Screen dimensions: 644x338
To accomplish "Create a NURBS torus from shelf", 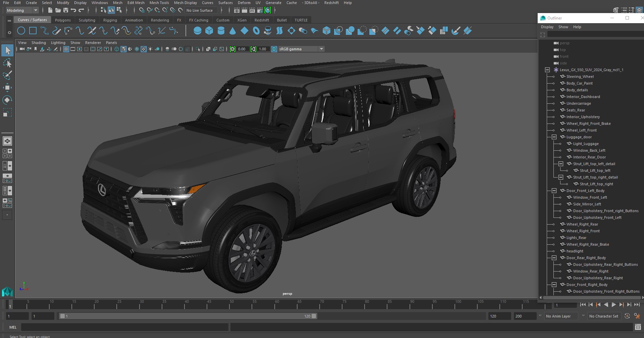I will click(256, 31).
